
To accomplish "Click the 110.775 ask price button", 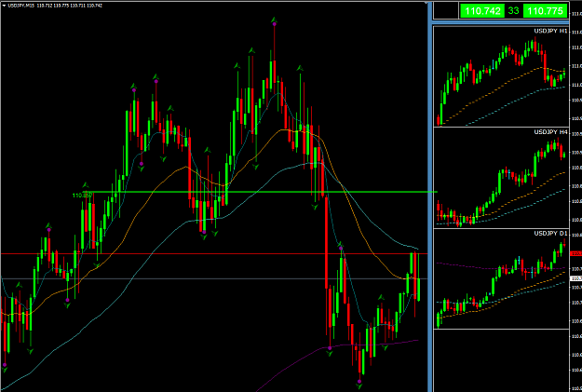I will click(546, 11).
